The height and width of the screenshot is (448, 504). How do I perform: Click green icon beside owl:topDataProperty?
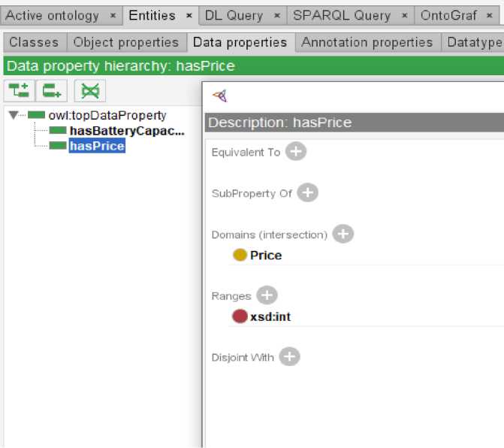tap(36, 115)
